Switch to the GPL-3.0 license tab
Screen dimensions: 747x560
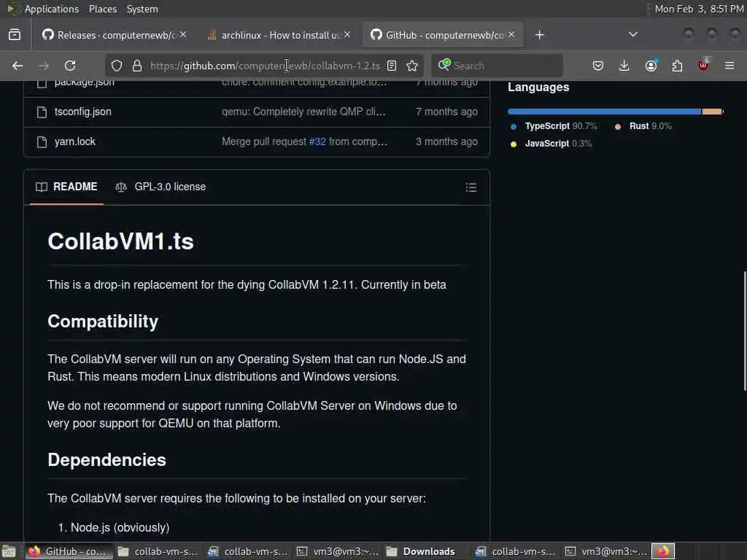[x=160, y=187]
